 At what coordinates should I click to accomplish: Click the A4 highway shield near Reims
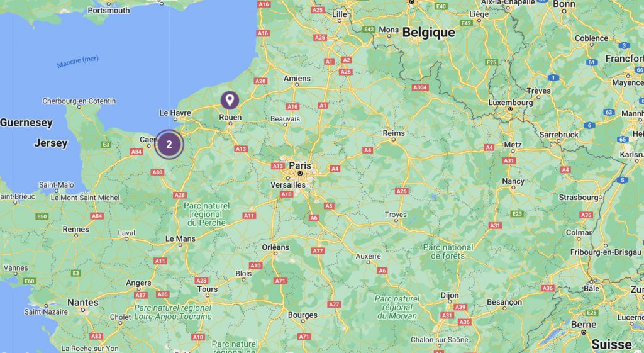tap(367, 150)
